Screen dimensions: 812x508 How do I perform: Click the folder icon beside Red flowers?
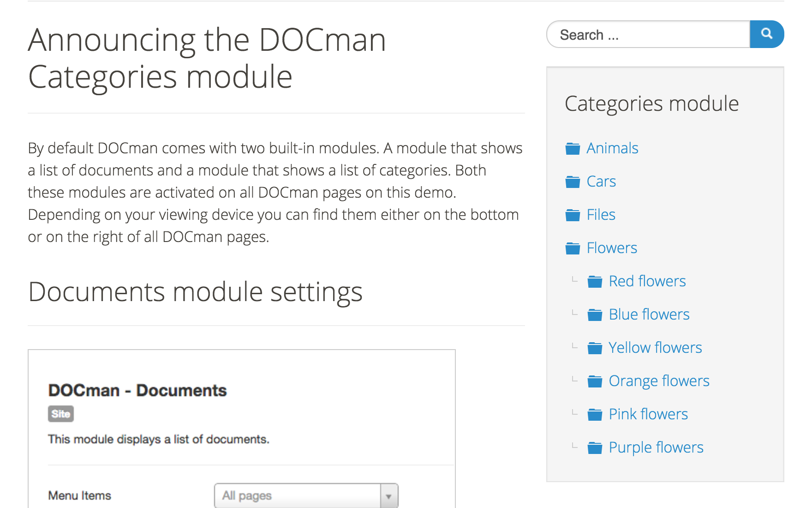tap(596, 280)
